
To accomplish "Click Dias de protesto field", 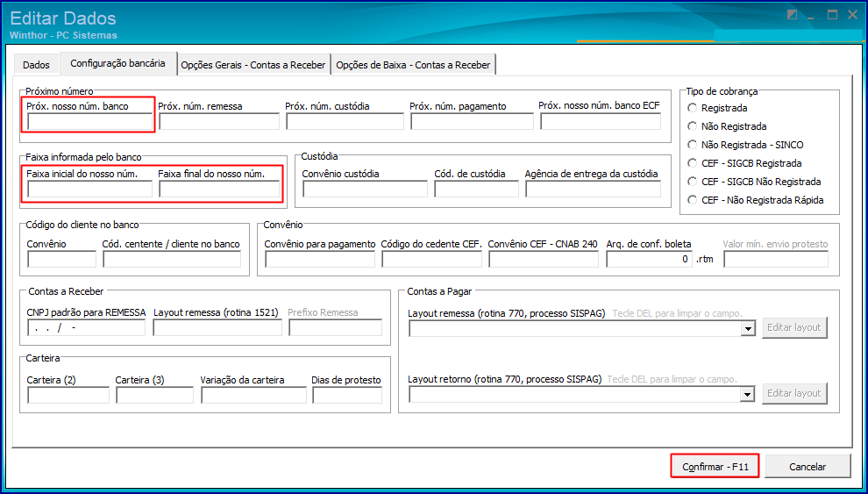I will coord(347,396).
